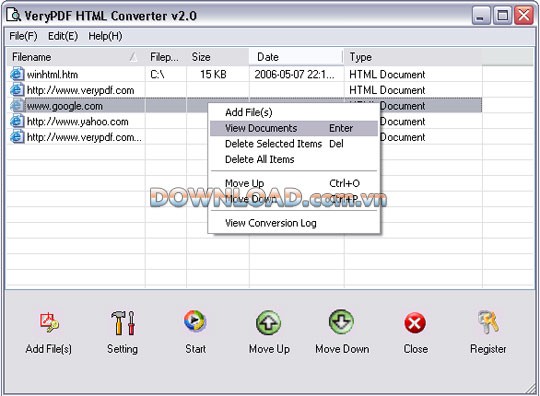
Task: Click the Add File(s) label under toolbar
Action: pyautogui.click(x=49, y=349)
